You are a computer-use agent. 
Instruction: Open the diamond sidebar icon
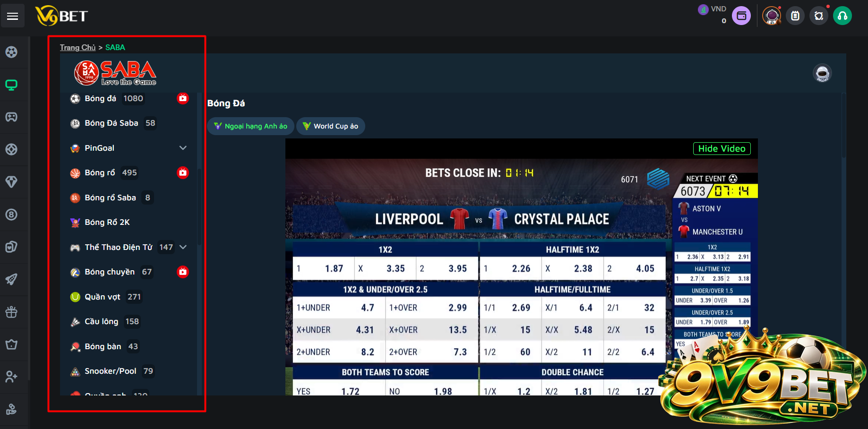tap(11, 182)
